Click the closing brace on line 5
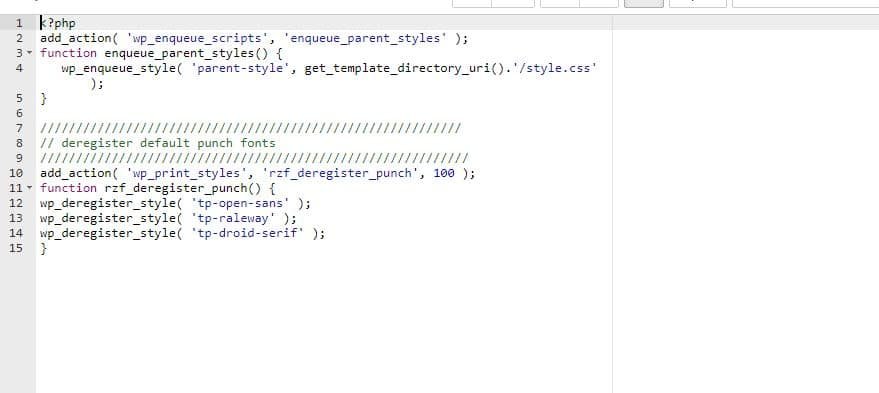 coord(44,98)
